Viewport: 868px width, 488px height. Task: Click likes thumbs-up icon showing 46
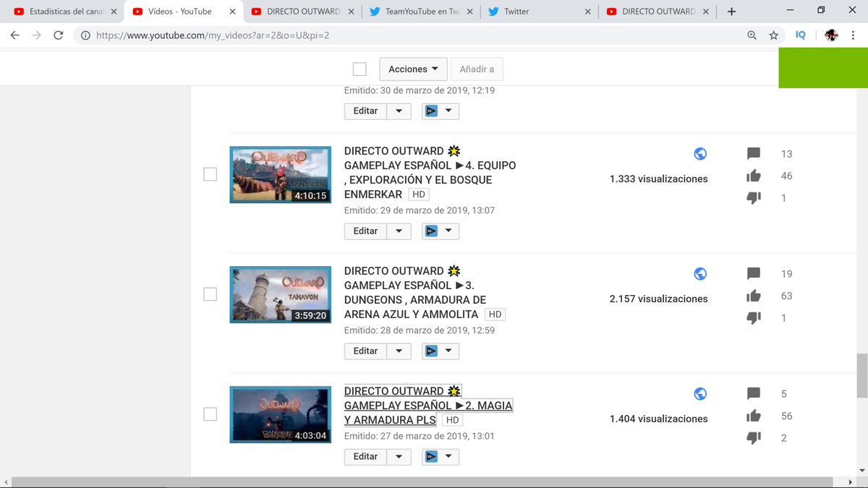point(754,176)
